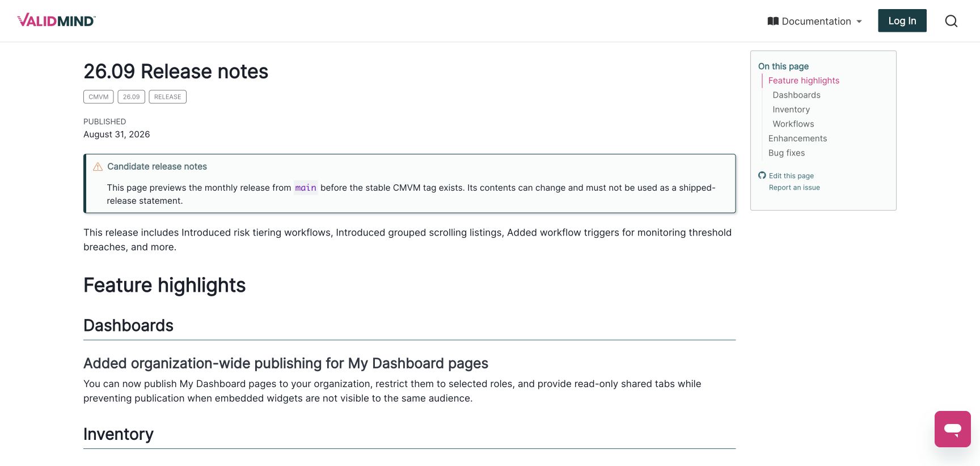
Task: Click the Candidate release notes callout title
Action: pos(157,166)
